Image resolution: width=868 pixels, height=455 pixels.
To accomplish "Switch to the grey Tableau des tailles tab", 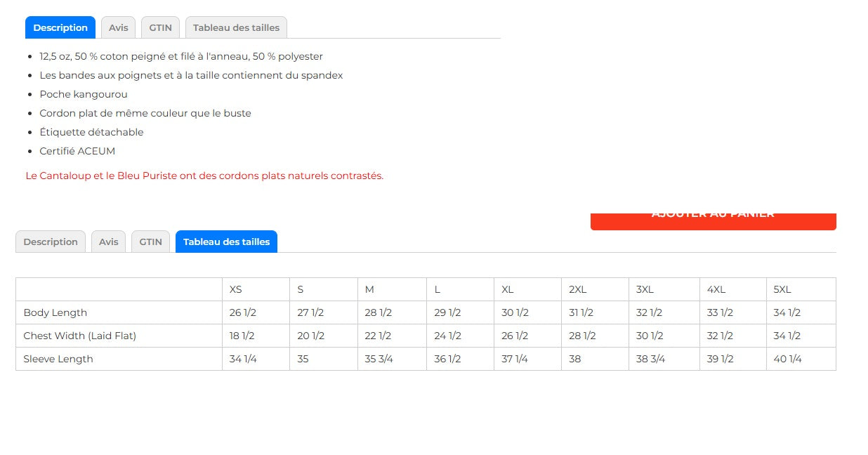I will click(x=236, y=27).
